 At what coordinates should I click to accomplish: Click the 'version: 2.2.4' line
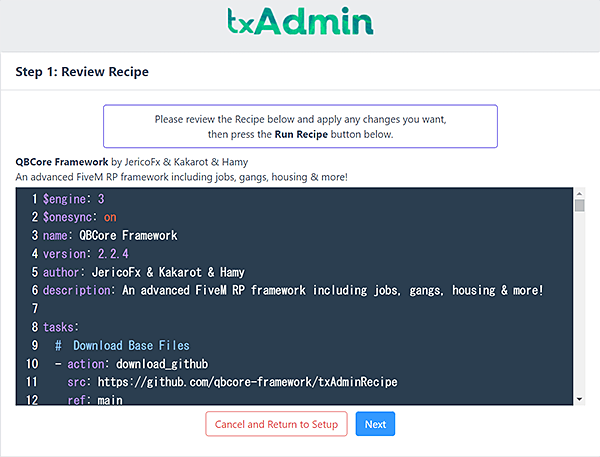point(85,254)
